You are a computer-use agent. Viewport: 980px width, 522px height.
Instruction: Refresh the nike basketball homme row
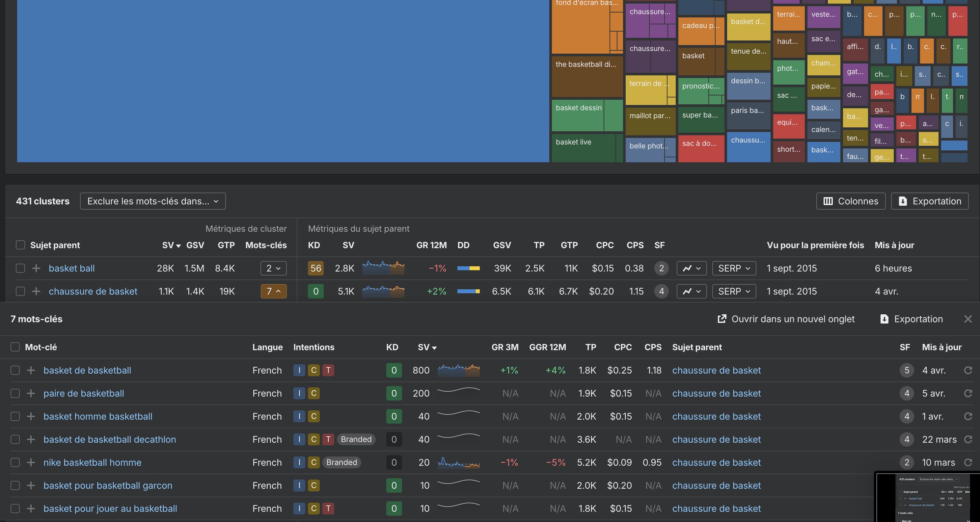(968, 462)
